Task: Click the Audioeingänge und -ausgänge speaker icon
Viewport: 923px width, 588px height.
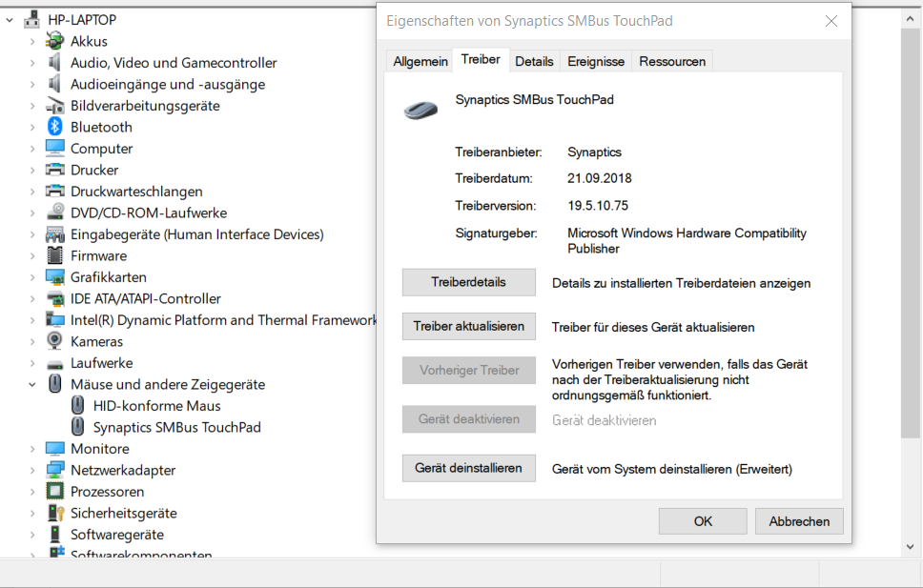Action: tap(54, 84)
